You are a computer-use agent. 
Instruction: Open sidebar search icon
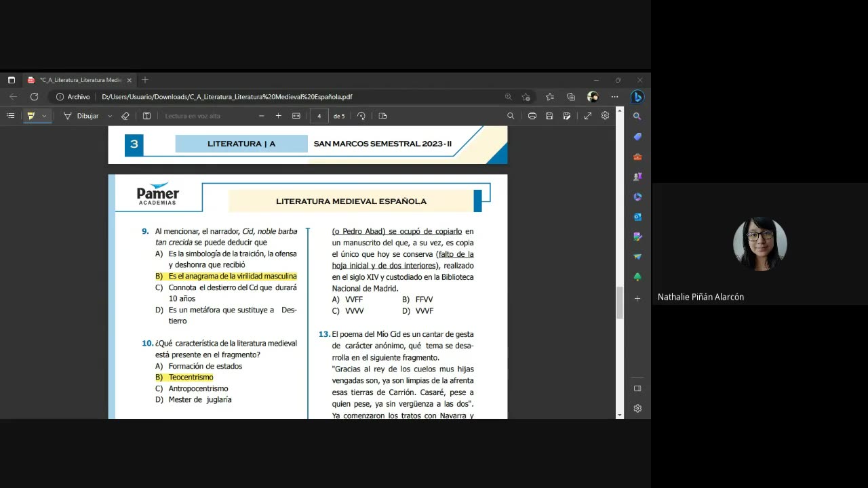click(x=637, y=117)
